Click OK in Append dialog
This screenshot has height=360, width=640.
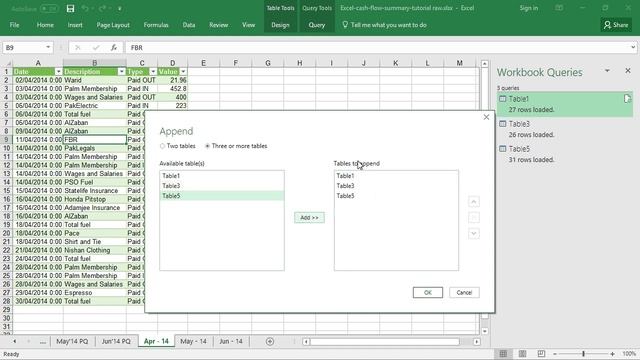pyautogui.click(x=427, y=292)
